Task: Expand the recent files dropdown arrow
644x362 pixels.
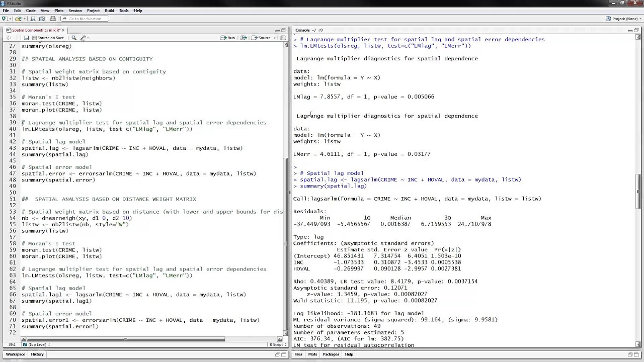Action: click(x=24, y=19)
